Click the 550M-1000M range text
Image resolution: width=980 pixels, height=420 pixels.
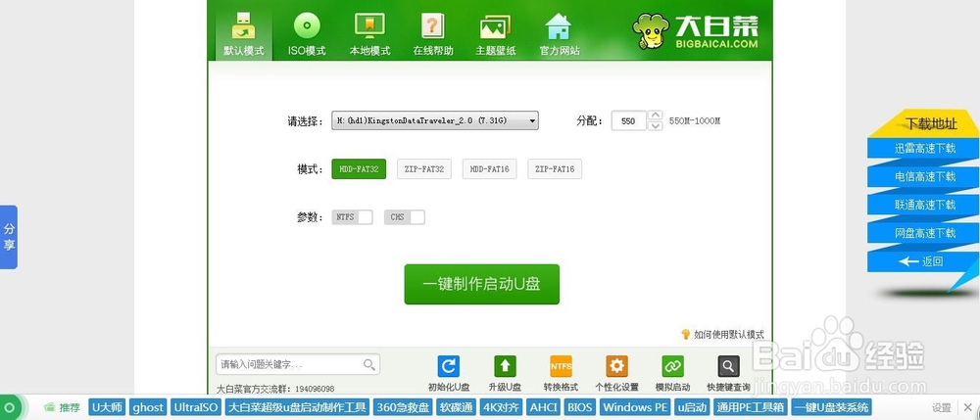coord(695,121)
